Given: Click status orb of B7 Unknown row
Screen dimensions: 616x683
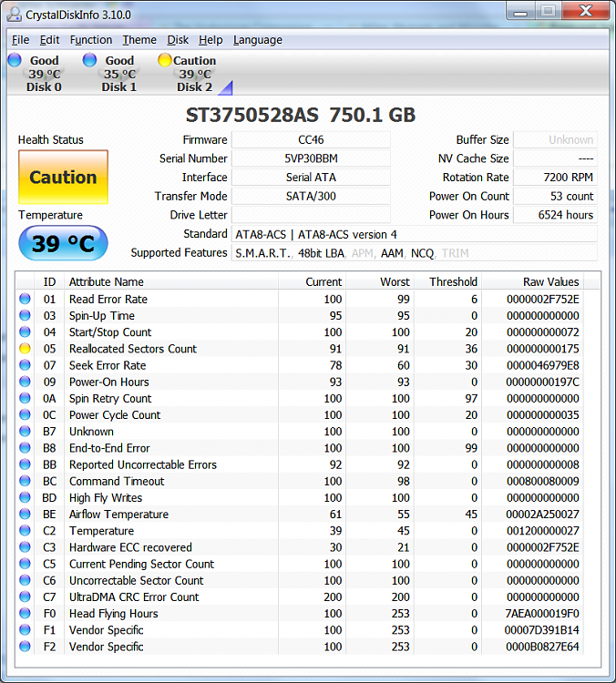Looking at the screenshot, I should pos(25,432).
